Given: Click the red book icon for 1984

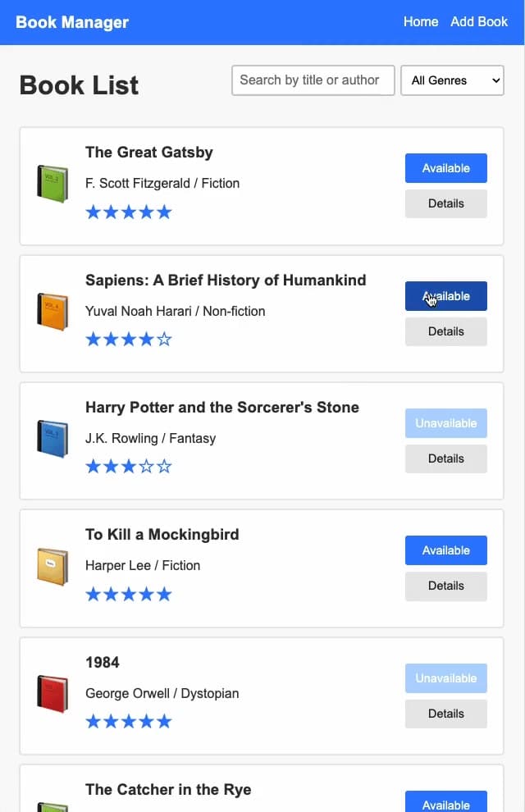Looking at the screenshot, I should (x=52, y=694).
